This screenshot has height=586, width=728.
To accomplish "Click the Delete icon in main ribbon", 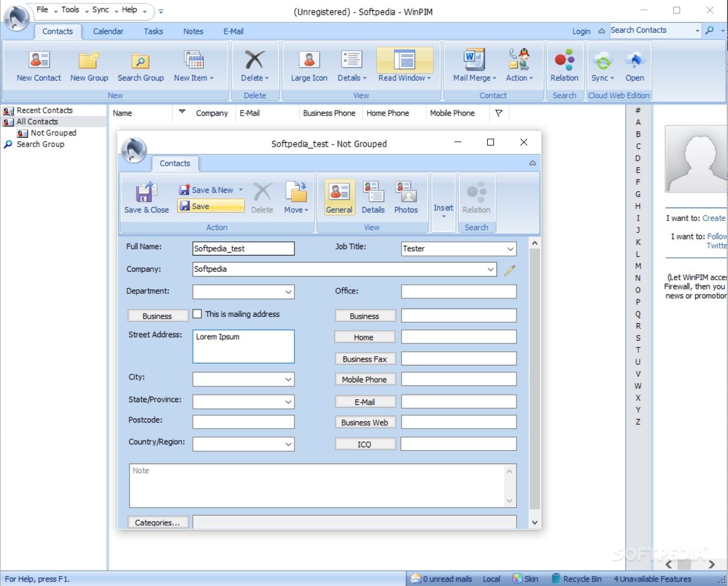I will pos(254,67).
